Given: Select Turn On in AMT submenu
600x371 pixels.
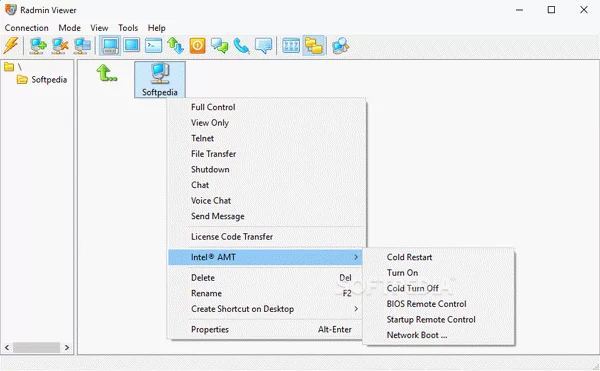Looking at the screenshot, I should click(439, 273).
